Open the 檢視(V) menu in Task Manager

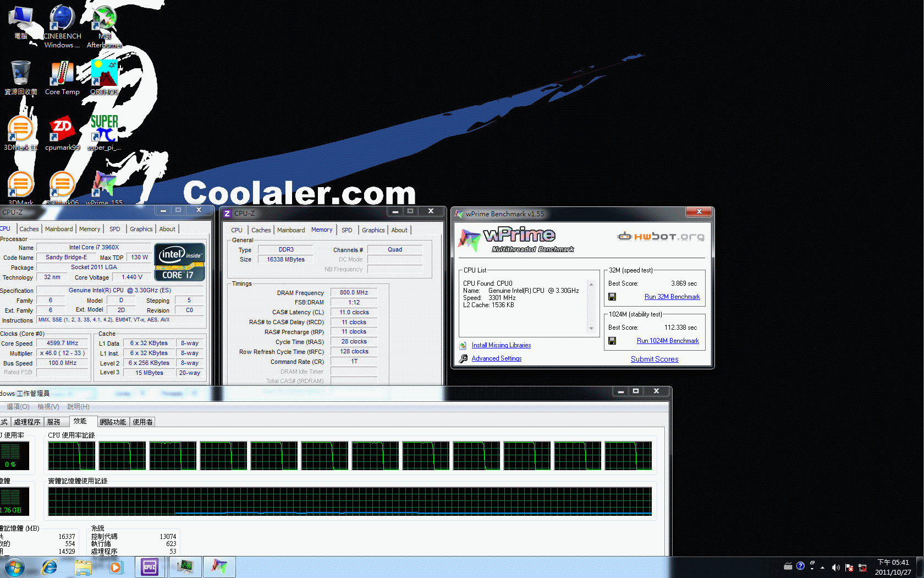[x=48, y=407]
